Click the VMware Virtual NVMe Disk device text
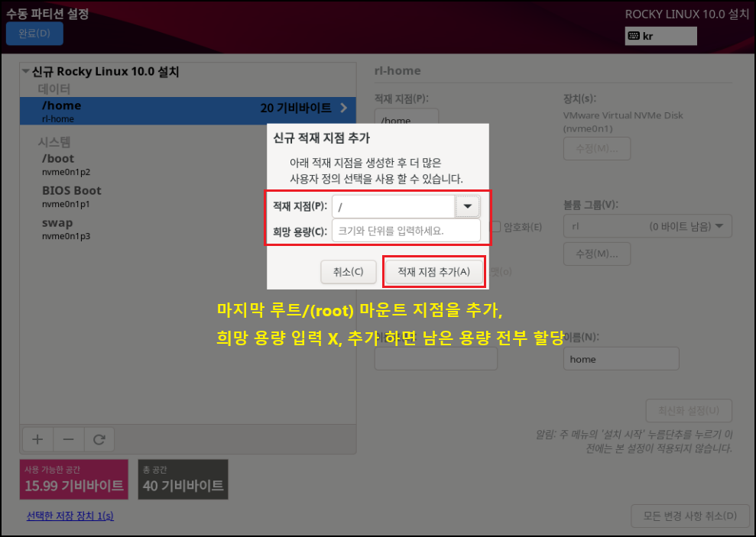The image size is (756, 537). pyautogui.click(x=623, y=122)
